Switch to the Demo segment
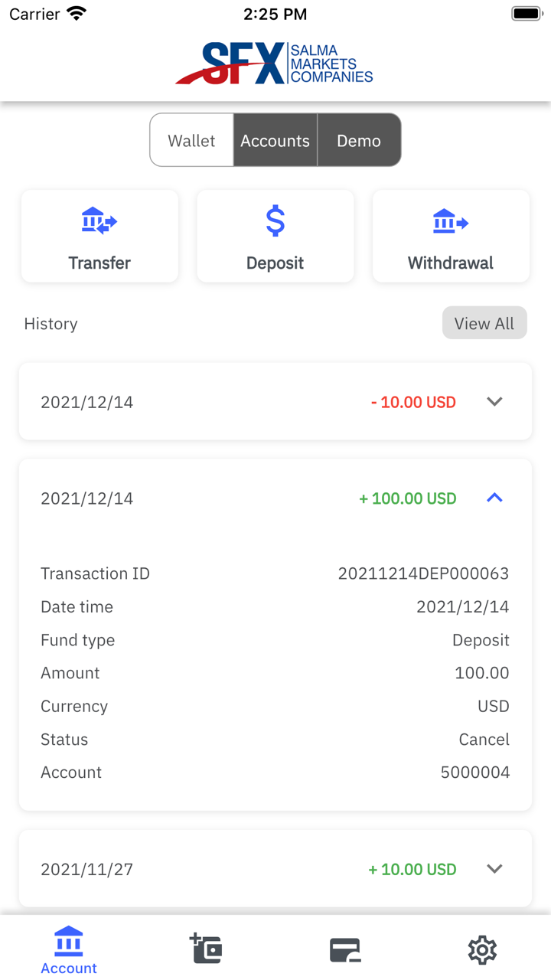 click(x=359, y=141)
